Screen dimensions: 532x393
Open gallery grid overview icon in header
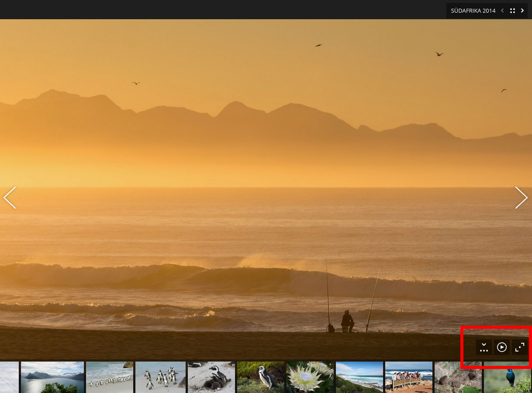(512, 10)
